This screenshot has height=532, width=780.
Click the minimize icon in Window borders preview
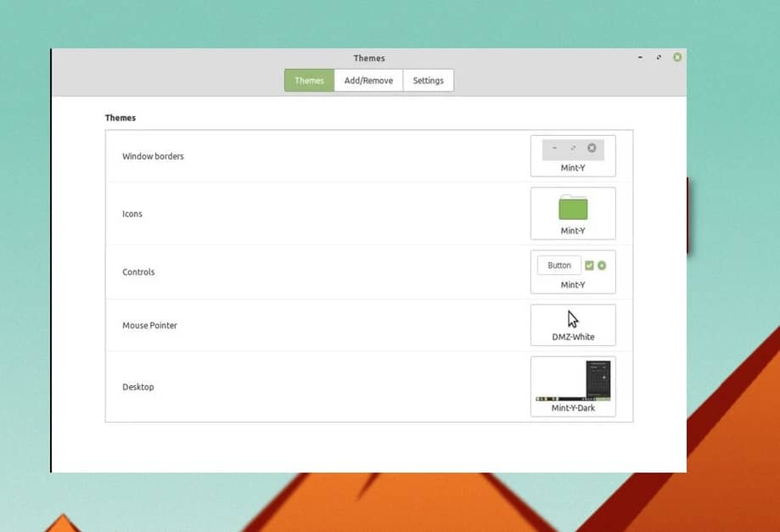tap(554, 148)
